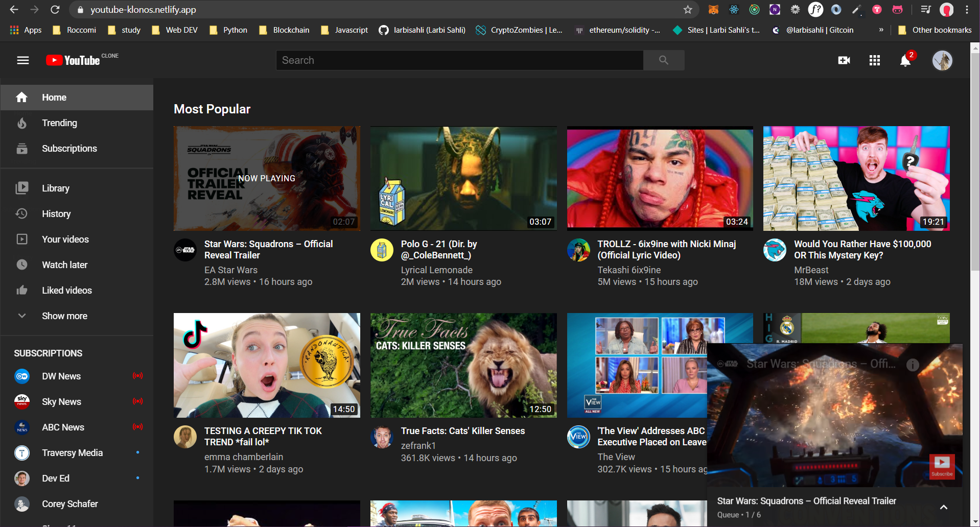Click the ABC News channel avatar
This screenshot has height=527, width=980.
(x=21, y=427)
